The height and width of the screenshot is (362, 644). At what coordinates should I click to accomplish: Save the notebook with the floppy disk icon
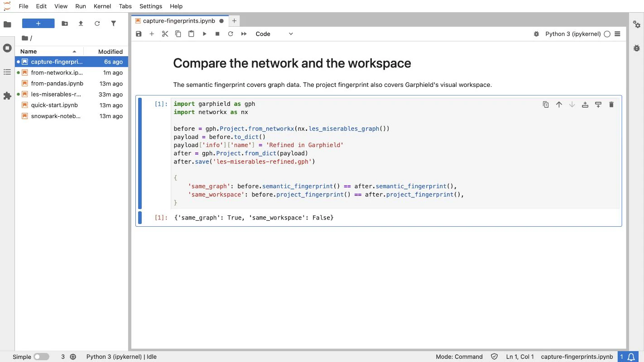[x=139, y=34]
